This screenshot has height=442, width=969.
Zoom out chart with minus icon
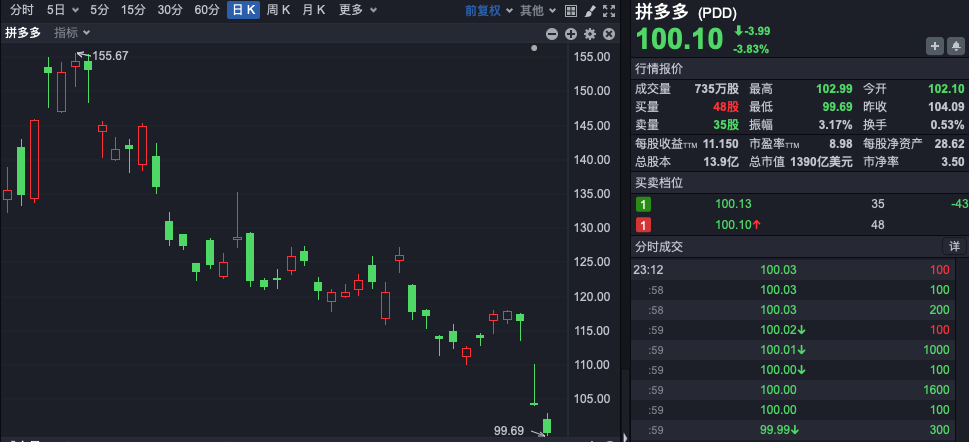pos(551,34)
